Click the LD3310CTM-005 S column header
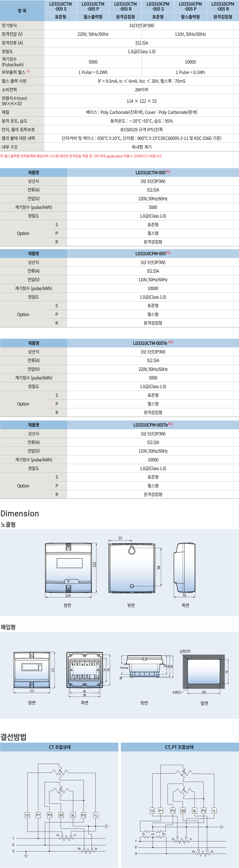The width and height of the screenshot is (239, 868). (61, 6)
